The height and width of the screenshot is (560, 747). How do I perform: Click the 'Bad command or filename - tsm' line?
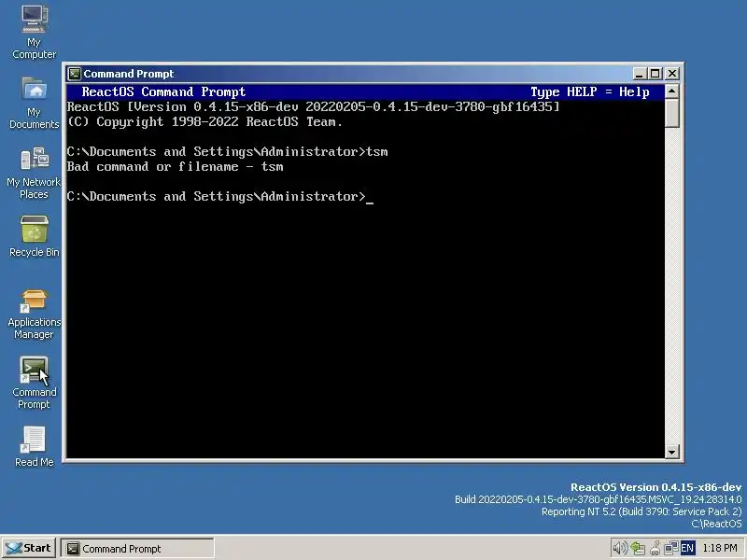[175, 167]
